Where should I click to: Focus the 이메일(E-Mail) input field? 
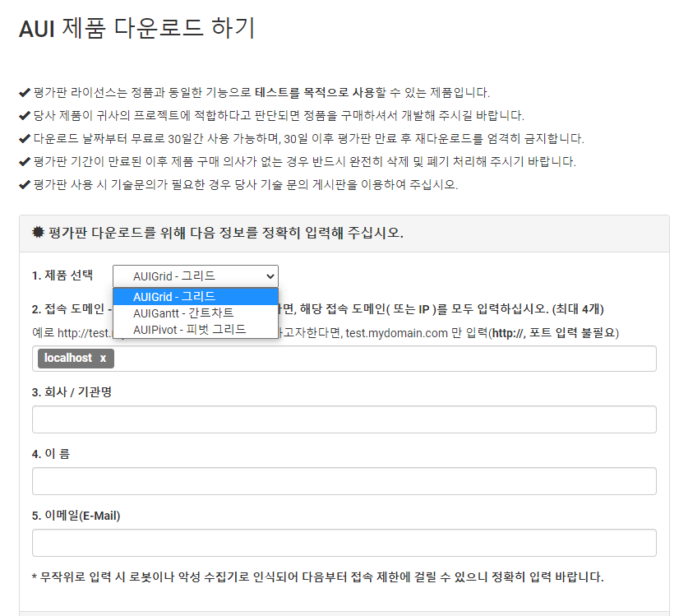(344, 542)
